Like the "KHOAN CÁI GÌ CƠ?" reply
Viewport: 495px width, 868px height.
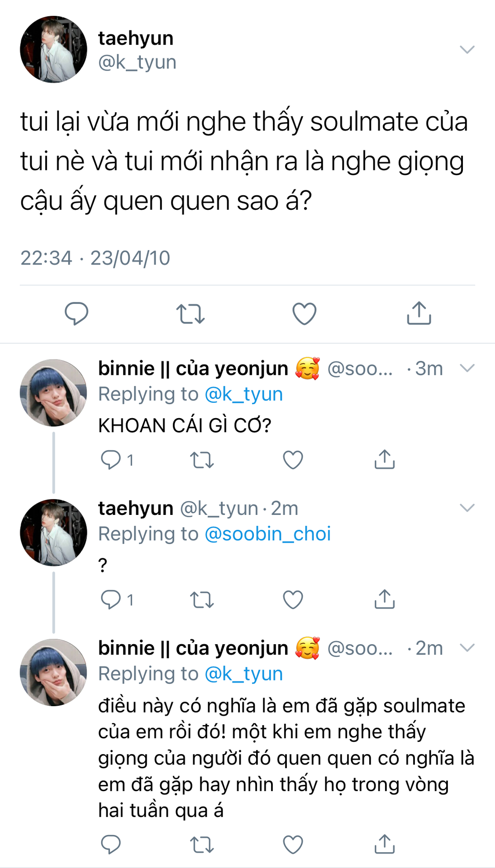[x=293, y=460]
